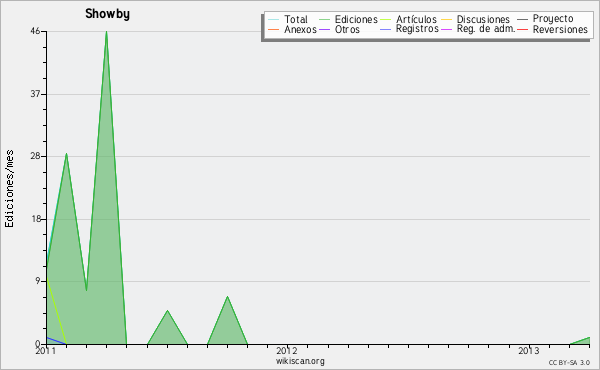Click the 46 y-axis value
The height and width of the screenshot is (370, 600).
[36, 31]
